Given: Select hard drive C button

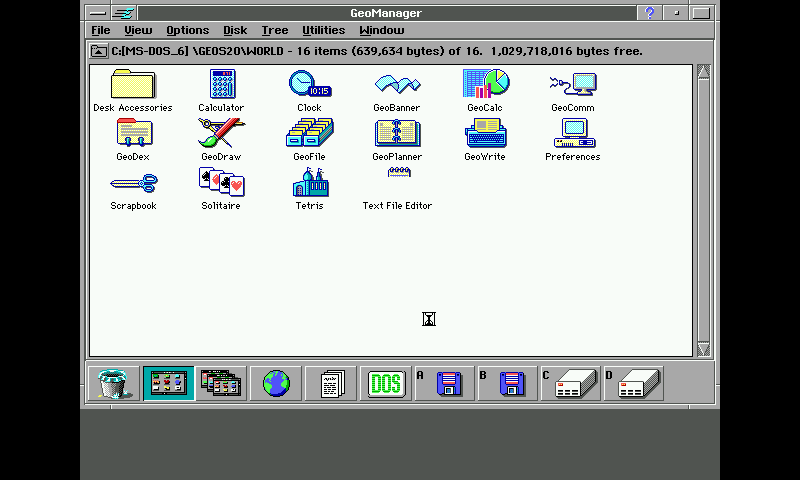Looking at the screenshot, I should click(x=571, y=384).
